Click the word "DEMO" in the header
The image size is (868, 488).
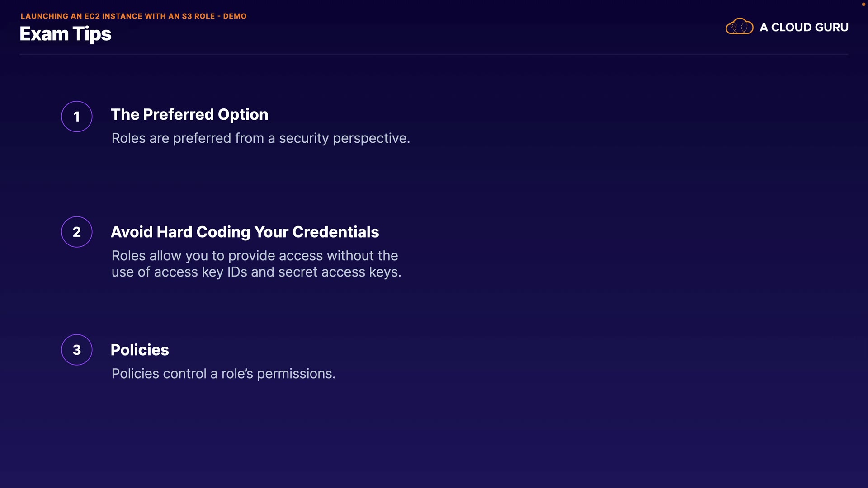click(x=235, y=16)
